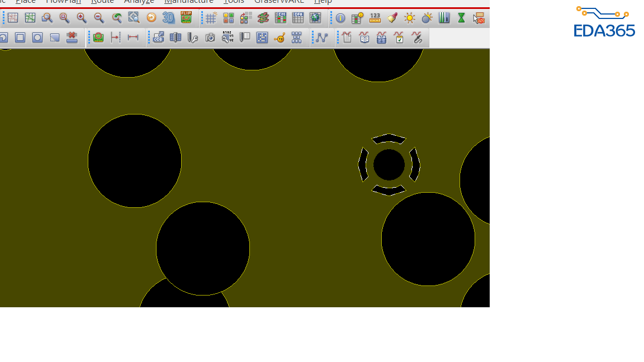Click the red X shape delete icon
Image resolution: width=644 pixels, height=362 pixels.
(x=72, y=37)
